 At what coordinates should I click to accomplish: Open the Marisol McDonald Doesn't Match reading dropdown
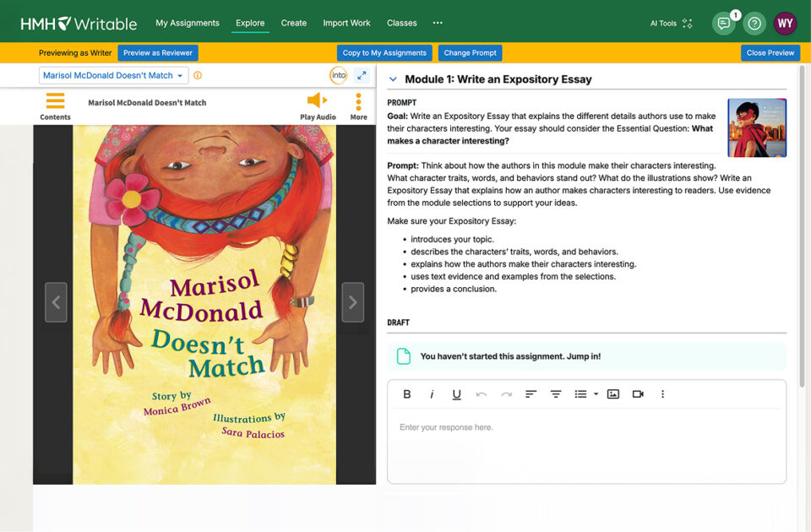point(113,75)
